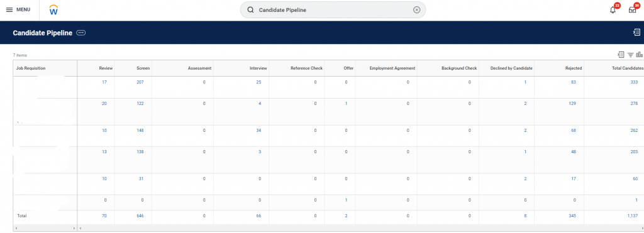This screenshot has height=233, width=644.
Task: Sort by the Job Requisition column header
Action: (45, 68)
